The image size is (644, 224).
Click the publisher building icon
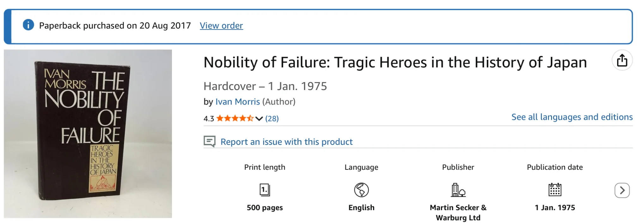(x=458, y=190)
